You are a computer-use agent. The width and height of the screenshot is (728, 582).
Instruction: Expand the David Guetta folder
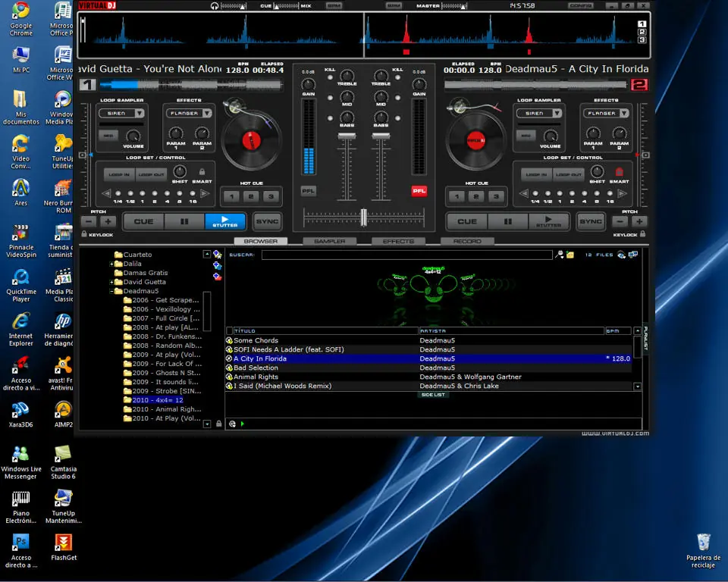112,282
